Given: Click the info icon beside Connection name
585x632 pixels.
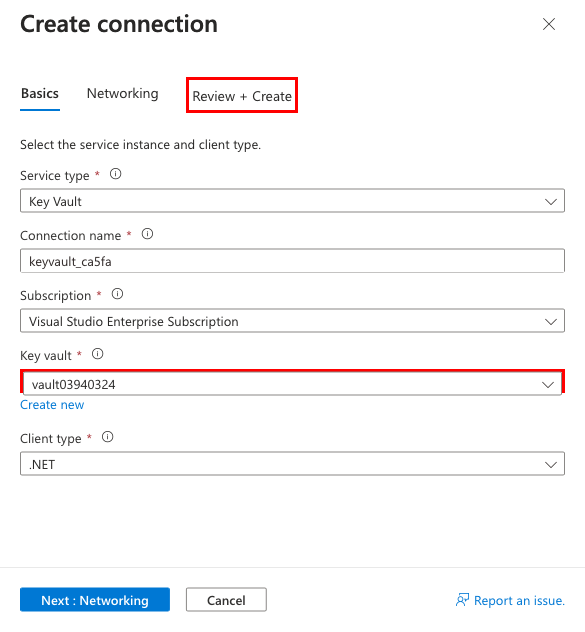Looking at the screenshot, I should point(148,234).
